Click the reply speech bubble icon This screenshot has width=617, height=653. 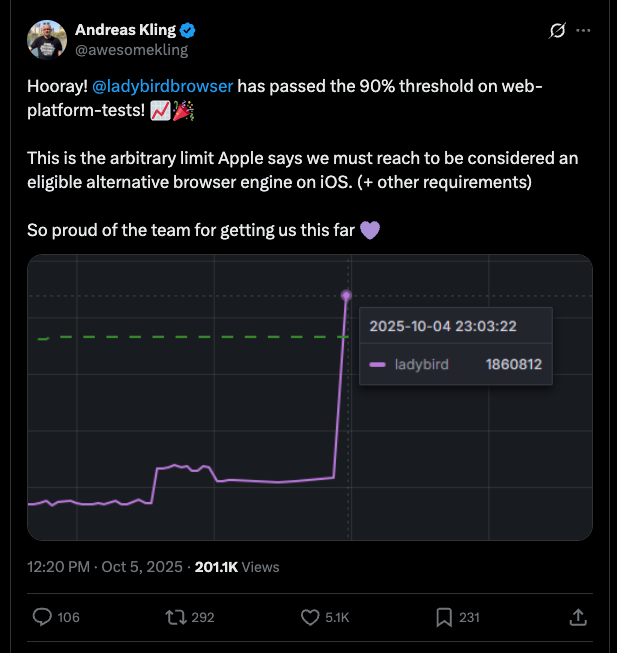coord(42,617)
